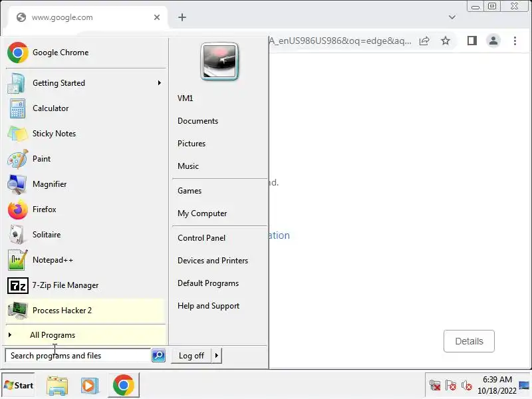This screenshot has width=532, height=399.
Task: Expand All Programs list
Action: pyautogui.click(x=86, y=335)
